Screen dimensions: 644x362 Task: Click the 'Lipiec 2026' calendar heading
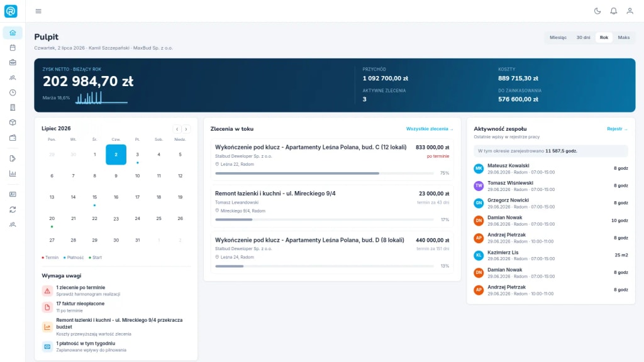pyautogui.click(x=56, y=128)
